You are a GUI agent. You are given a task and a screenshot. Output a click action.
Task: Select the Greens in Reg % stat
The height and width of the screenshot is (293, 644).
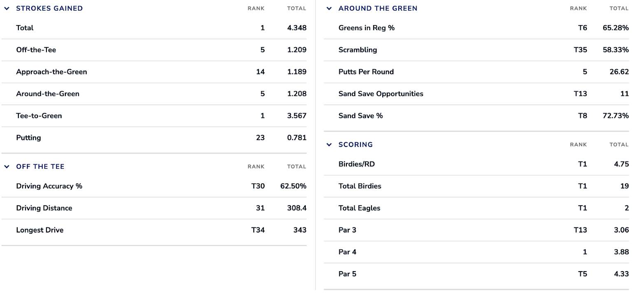pos(367,28)
